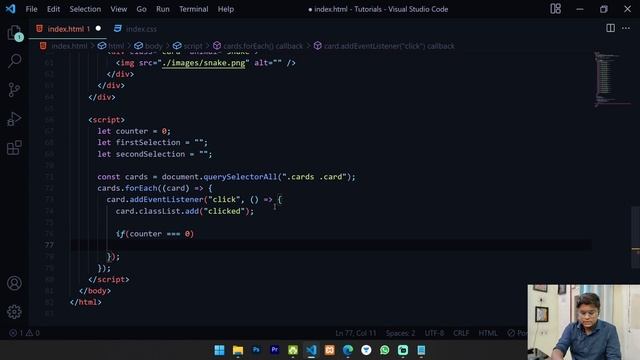Click the CRLF line ending status item
The height and width of the screenshot is (360, 640).
coord(461,333)
